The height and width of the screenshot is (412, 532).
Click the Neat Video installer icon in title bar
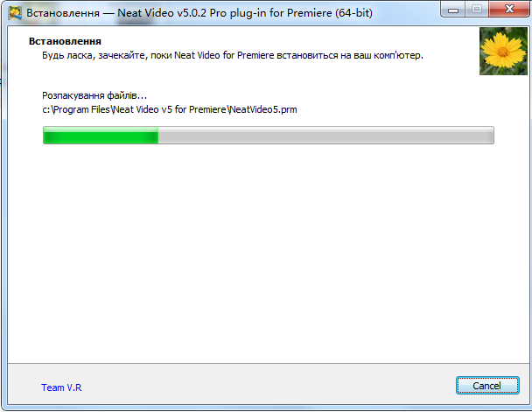(15, 13)
